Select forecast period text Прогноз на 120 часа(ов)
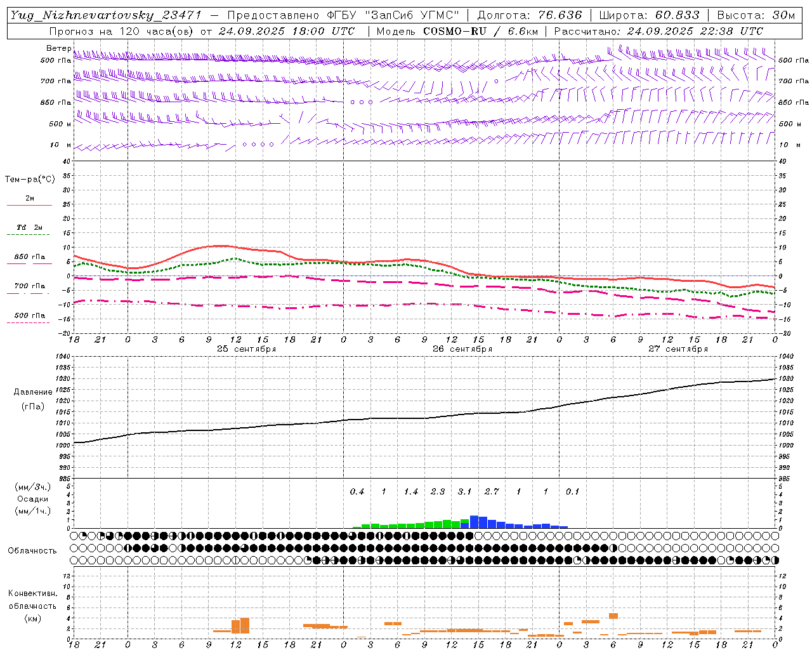The height and width of the screenshot is (650, 812). pos(122,31)
